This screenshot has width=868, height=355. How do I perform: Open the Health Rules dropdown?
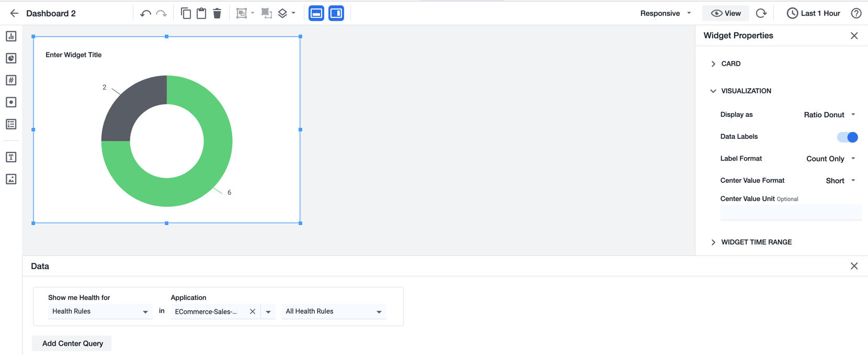[100, 312]
